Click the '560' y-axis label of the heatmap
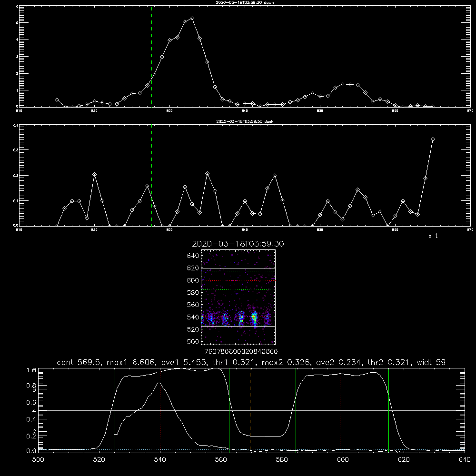The width and height of the screenshot is (476, 476). pos(193,305)
